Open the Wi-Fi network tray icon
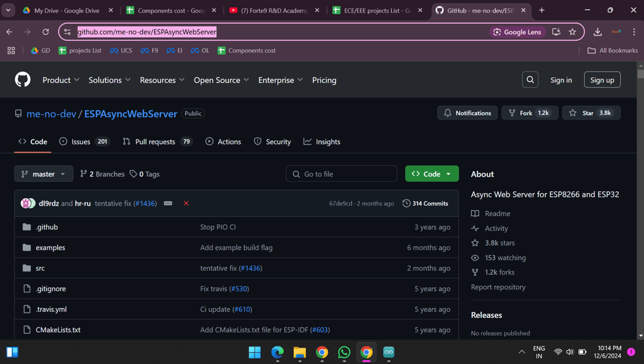Image resolution: width=644 pixels, height=364 pixels. point(558,351)
